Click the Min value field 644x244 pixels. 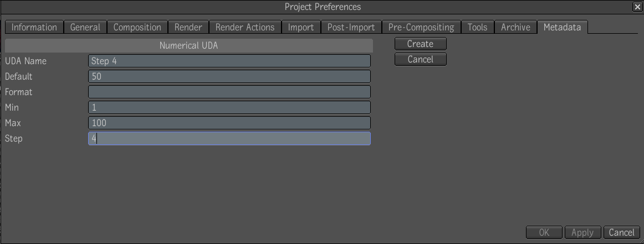pyautogui.click(x=229, y=107)
